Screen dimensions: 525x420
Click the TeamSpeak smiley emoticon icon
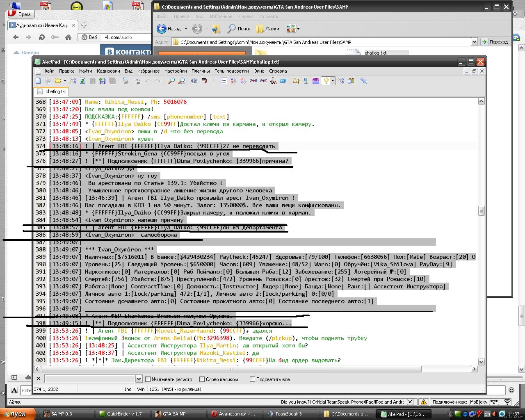coord(511,390)
